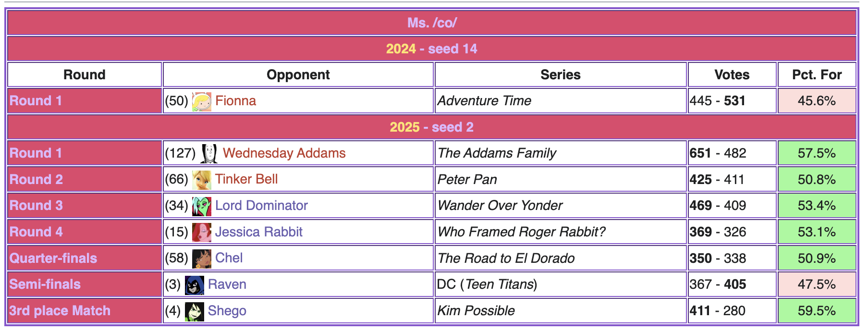Click the Shego character icon

194,311
